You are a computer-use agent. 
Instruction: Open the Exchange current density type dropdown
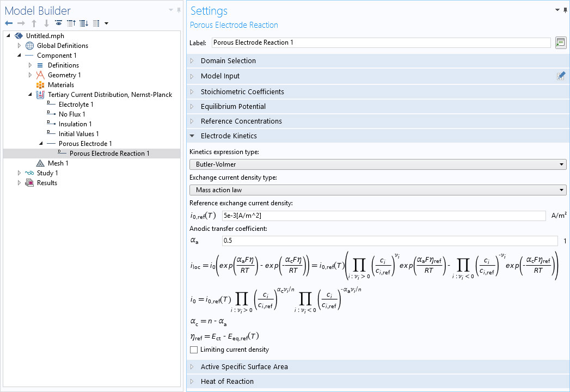click(x=377, y=190)
